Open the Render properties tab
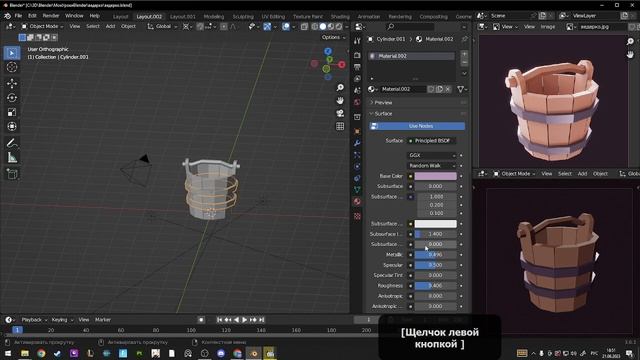Screen dimensions: 640x360 pos(357,55)
